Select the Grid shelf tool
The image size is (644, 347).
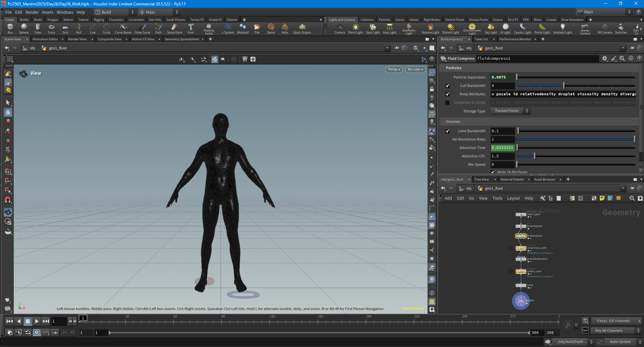tap(65, 29)
